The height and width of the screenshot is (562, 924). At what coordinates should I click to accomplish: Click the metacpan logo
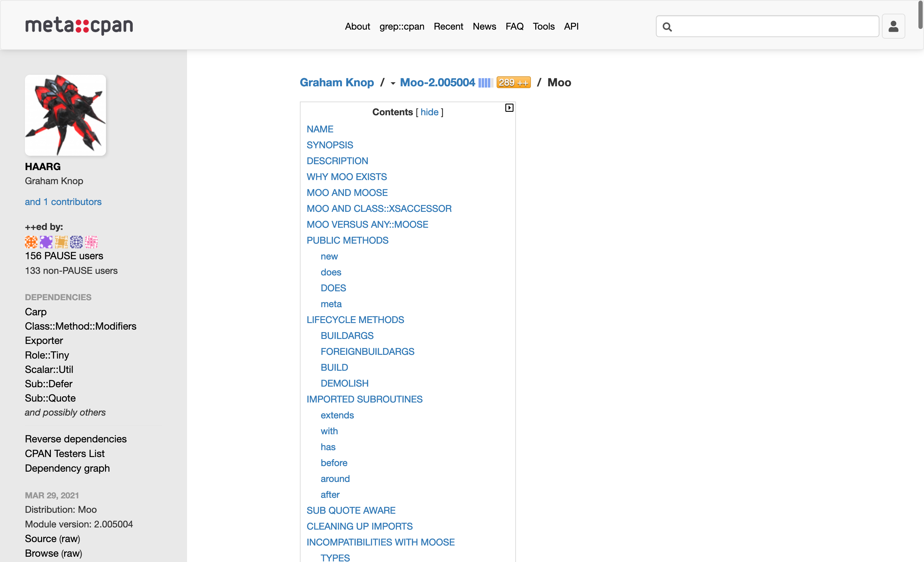79,26
